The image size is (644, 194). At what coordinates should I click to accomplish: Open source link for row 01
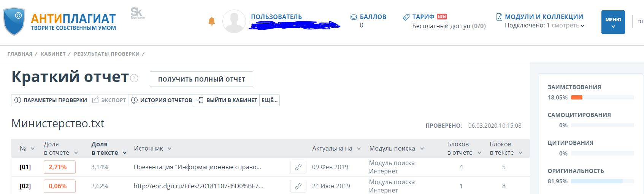click(298, 167)
